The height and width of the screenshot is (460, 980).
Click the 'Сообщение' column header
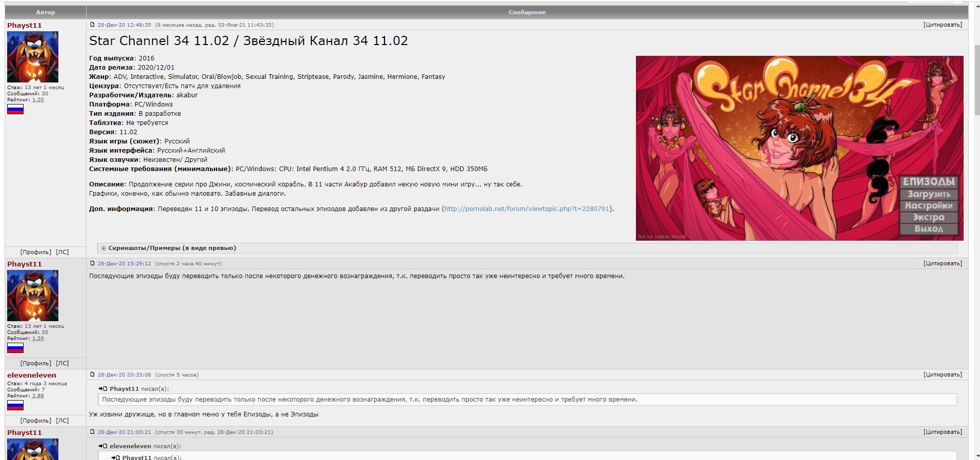point(527,12)
